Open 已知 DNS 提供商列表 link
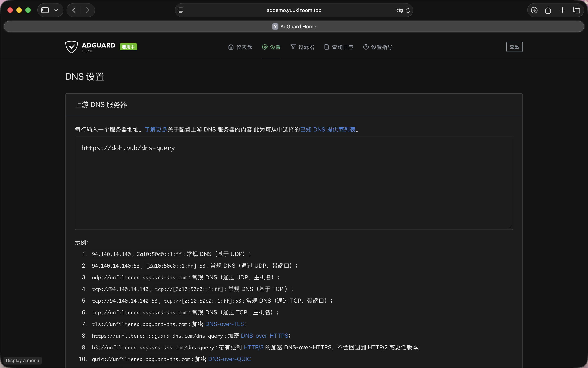Image resolution: width=588 pixels, height=368 pixels. (328, 130)
